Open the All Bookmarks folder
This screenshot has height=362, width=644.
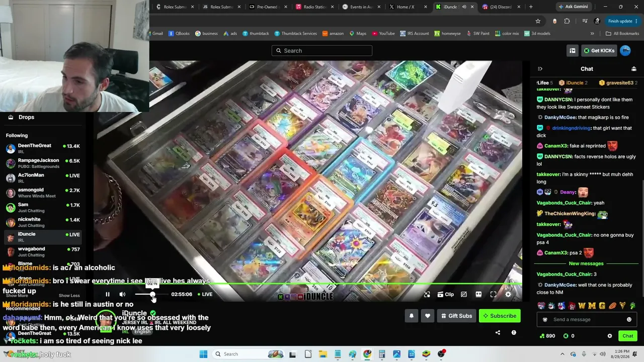point(622,34)
